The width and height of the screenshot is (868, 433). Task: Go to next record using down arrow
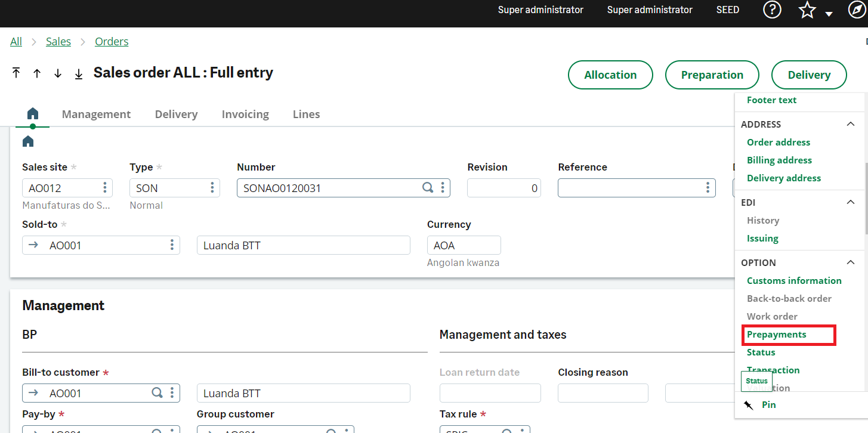coord(57,73)
